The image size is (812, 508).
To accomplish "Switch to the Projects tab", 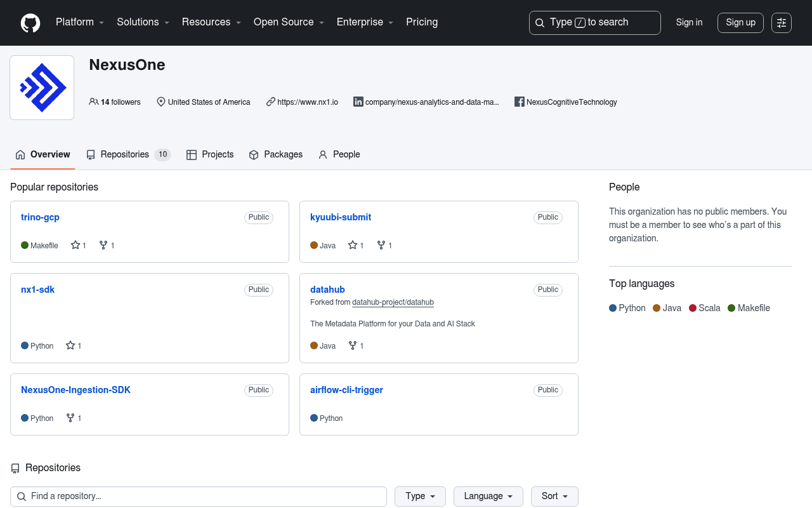I will coord(210,154).
